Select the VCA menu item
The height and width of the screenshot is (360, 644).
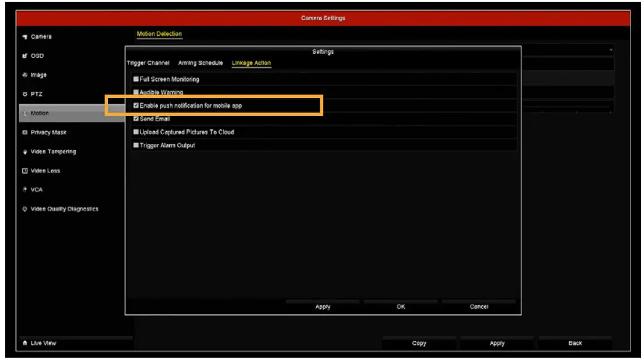37,190
